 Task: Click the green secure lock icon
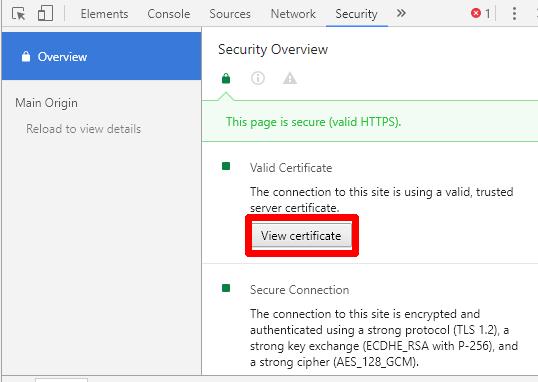(226, 78)
